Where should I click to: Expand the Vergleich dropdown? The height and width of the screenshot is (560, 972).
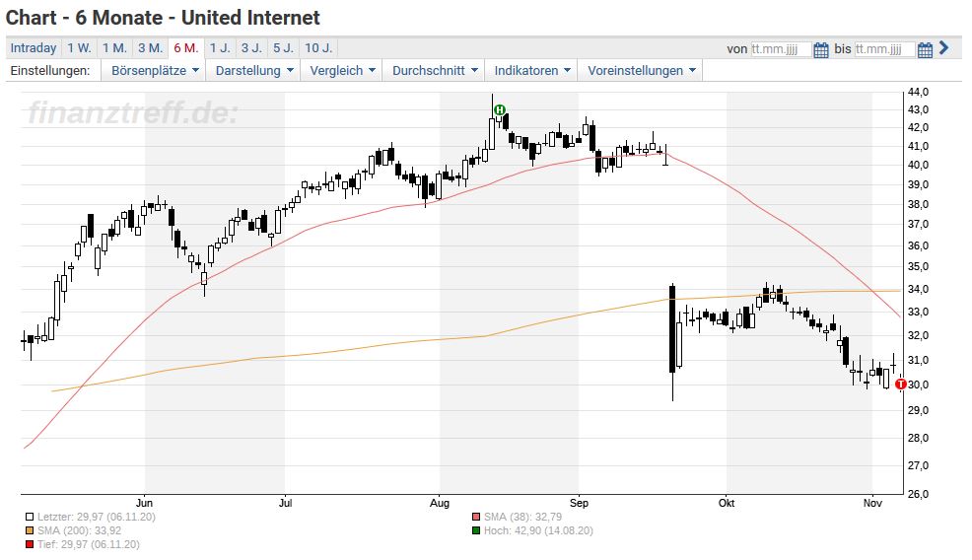[342, 71]
